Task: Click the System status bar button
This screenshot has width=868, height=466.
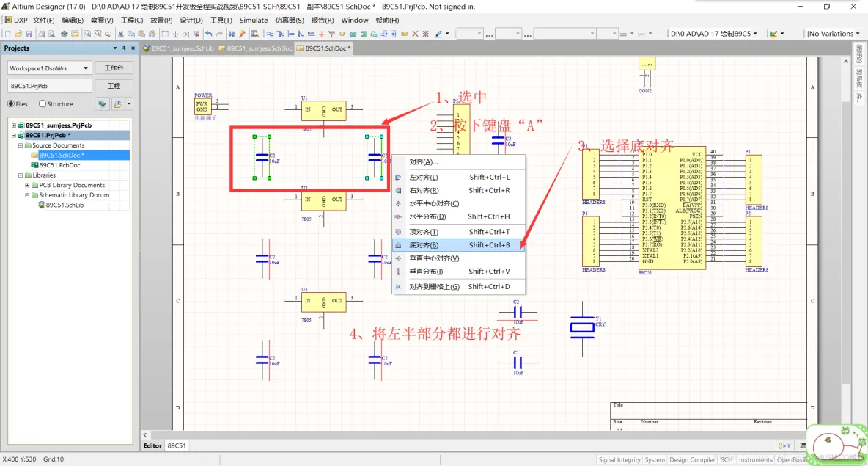Action: point(655,460)
